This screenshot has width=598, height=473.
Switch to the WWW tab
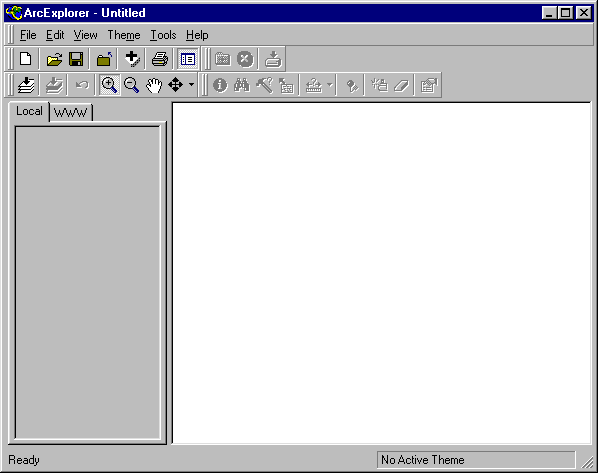point(71,113)
